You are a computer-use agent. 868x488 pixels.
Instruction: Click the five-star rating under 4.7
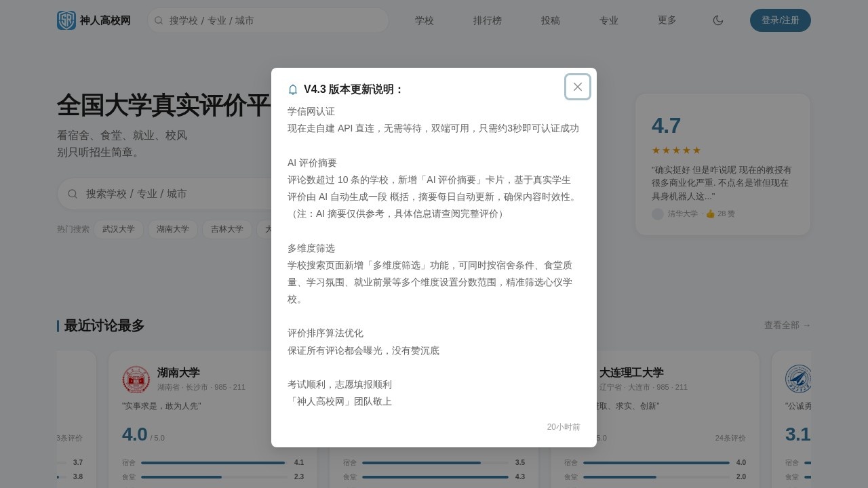coord(676,150)
